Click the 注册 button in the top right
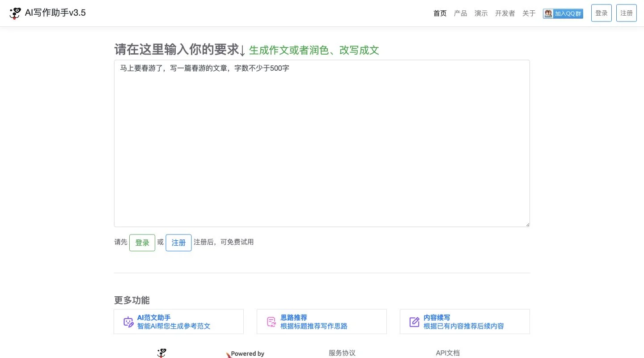The image size is (644, 358). (626, 13)
